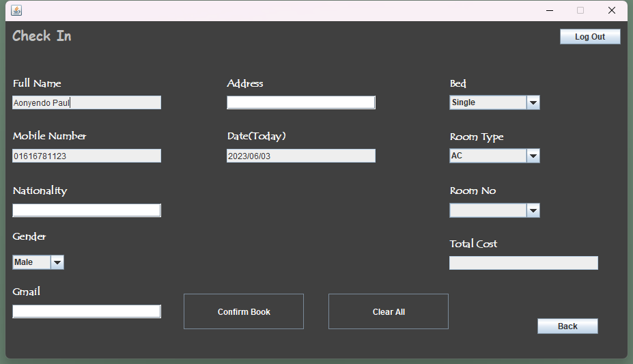Click the Check In heading text
633x364 pixels.
pos(42,36)
